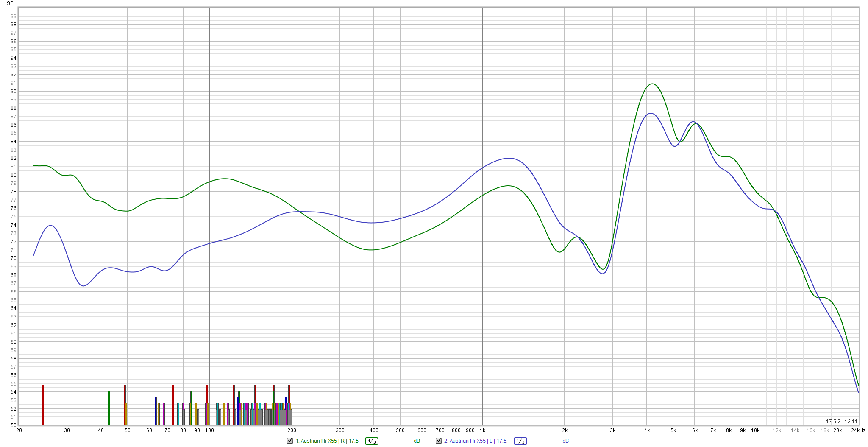
Task: Click the green dB readout in legend
Action: pyautogui.click(x=417, y=441)
